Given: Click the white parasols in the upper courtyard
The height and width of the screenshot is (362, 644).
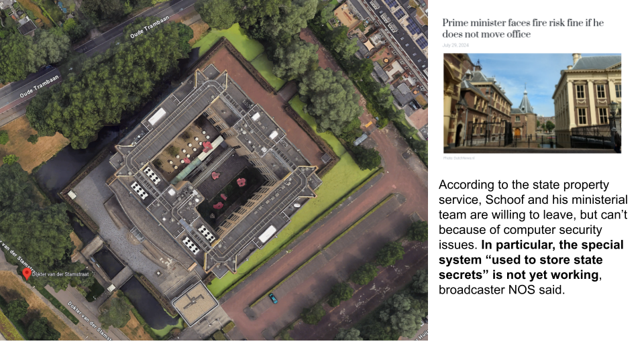Looking at the screenshot, I should [192, 147].
